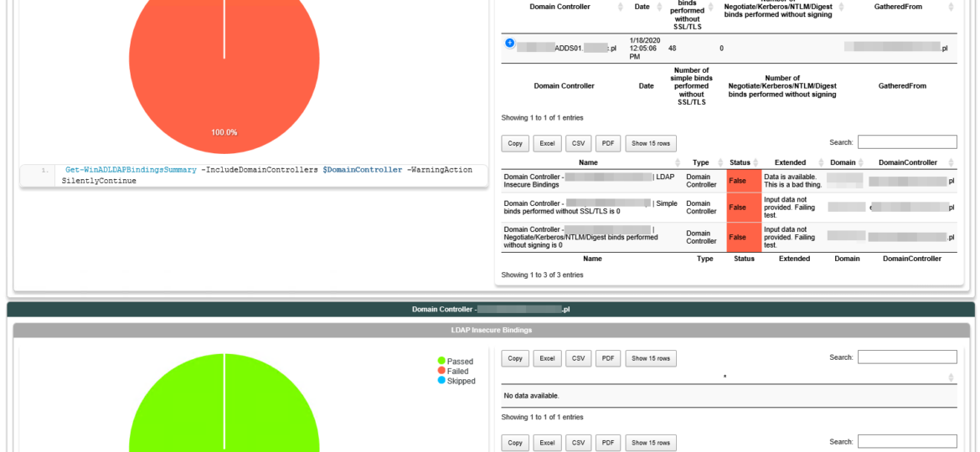The image size is (980, 452).
Task: Click sort arrows of the asterisk column header
Action: (x=951, y=377)
